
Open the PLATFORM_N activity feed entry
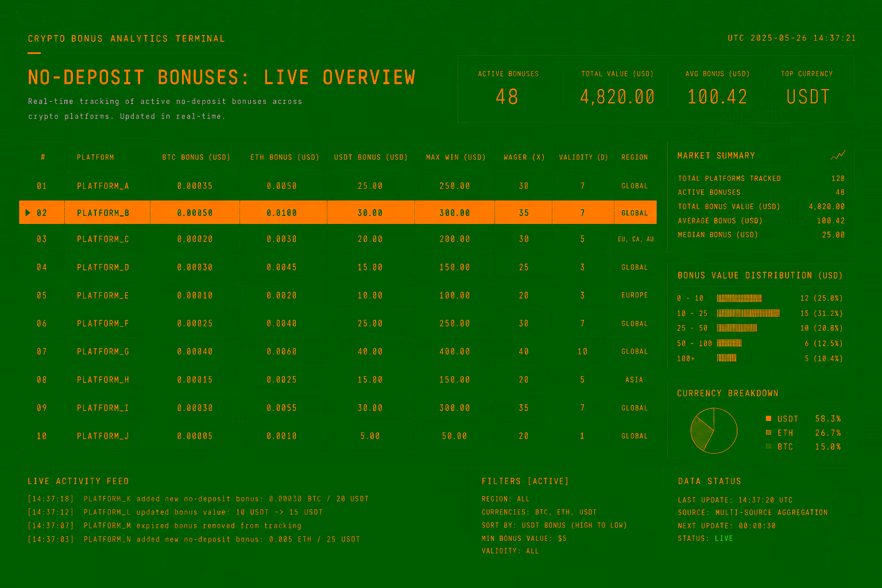tap(194, 539)
